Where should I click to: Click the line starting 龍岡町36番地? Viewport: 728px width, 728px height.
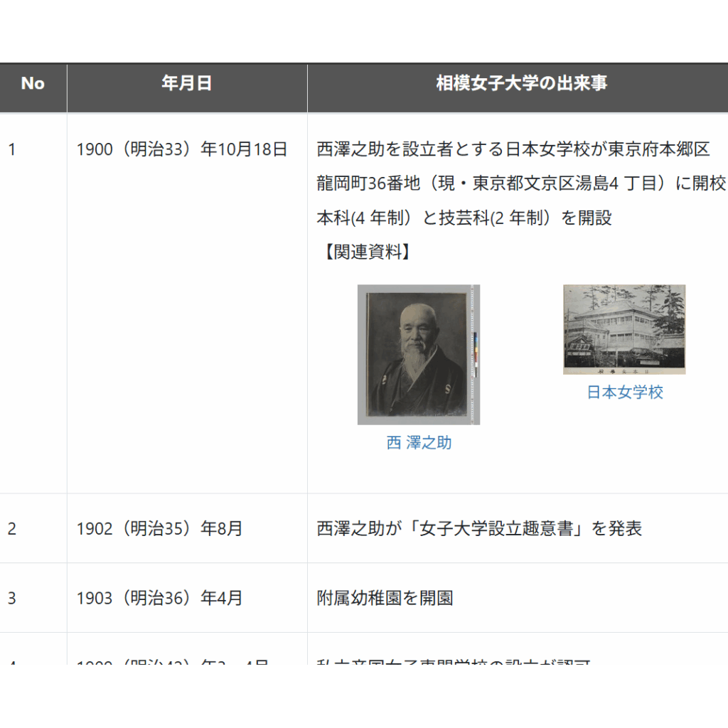point(520,184)
